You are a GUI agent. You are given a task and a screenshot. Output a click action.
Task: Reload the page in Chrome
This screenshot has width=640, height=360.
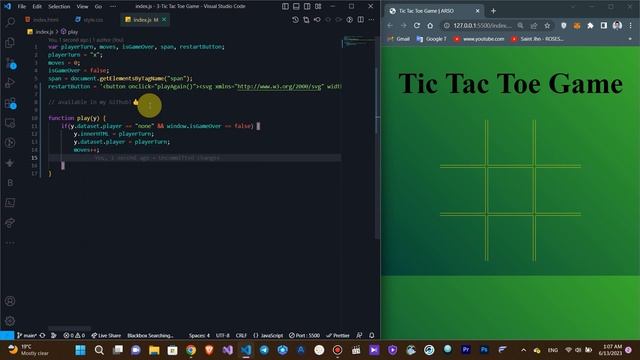click(417, 25)
